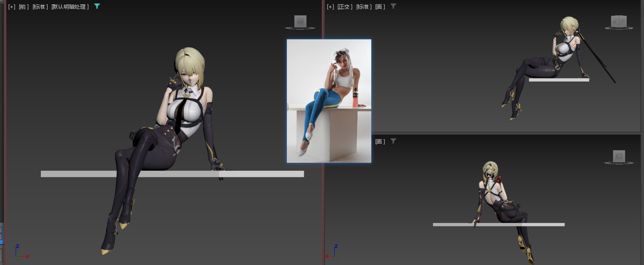The image size is (644, 265).
Task: Click the 后 ViewCube in the bottom-right viewport
Action: tap(619, 156)
